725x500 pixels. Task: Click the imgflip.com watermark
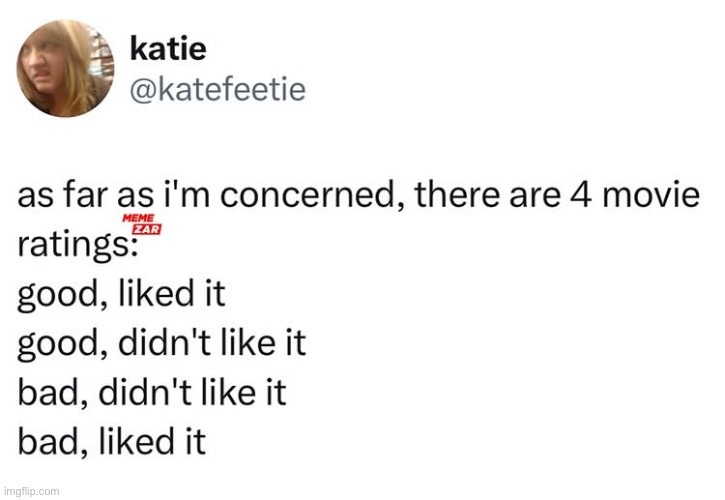[31, 491]
